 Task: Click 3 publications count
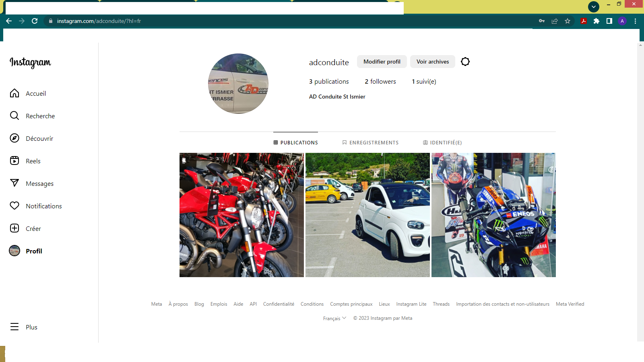[329, 81]
